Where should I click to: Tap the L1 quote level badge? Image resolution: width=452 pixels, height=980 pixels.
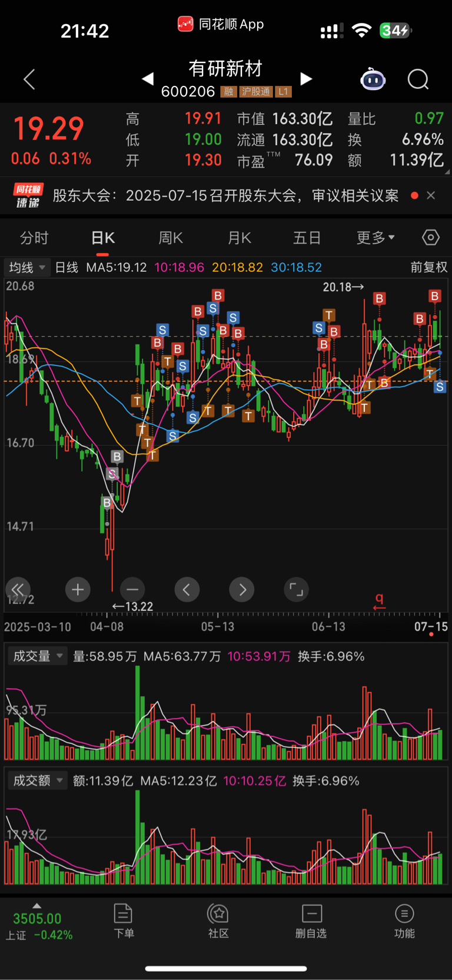(x=284, y=92)
